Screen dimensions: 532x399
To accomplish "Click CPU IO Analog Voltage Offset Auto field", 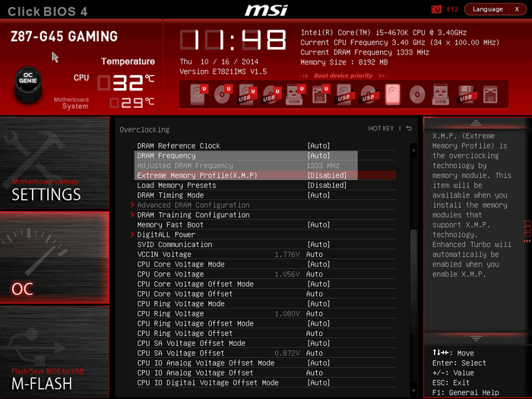I will point(315,372).
